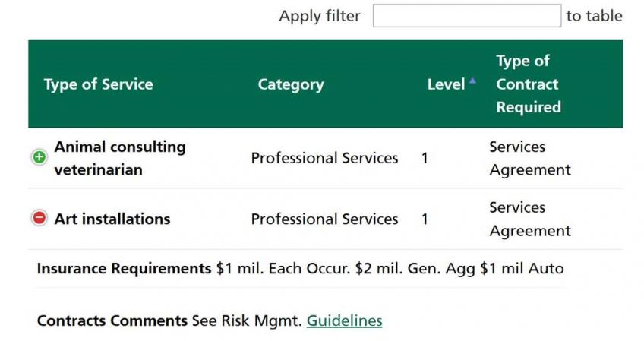Click the Level sort arrow indicator
This screenshot has height=341, width=644.
point(472,81)
